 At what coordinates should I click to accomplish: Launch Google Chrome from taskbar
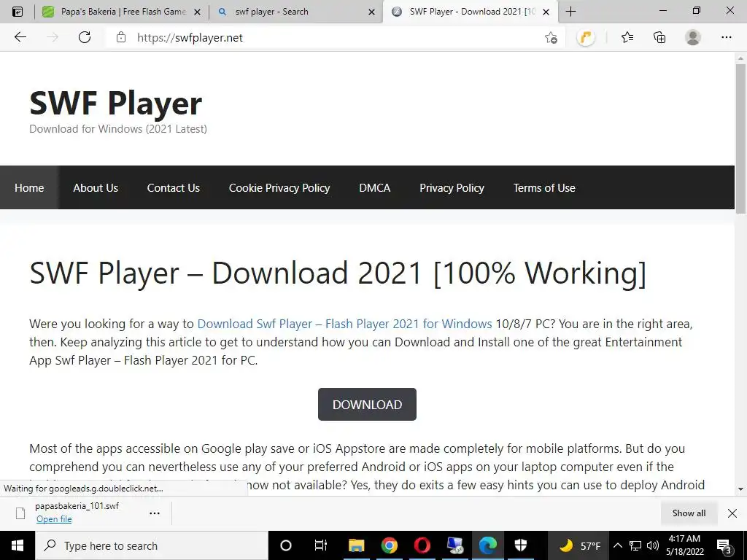point(390,545)
